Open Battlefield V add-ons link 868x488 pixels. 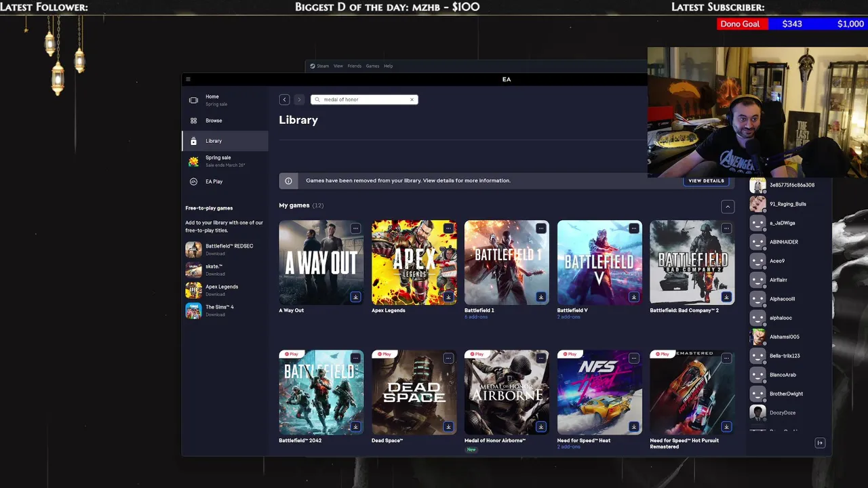[x=569, y=317]
